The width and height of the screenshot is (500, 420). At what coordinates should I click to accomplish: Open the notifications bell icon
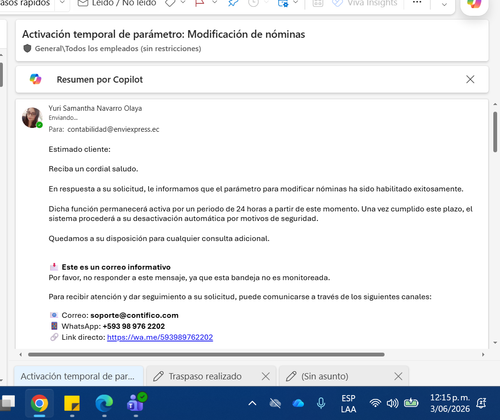(481, 403)
